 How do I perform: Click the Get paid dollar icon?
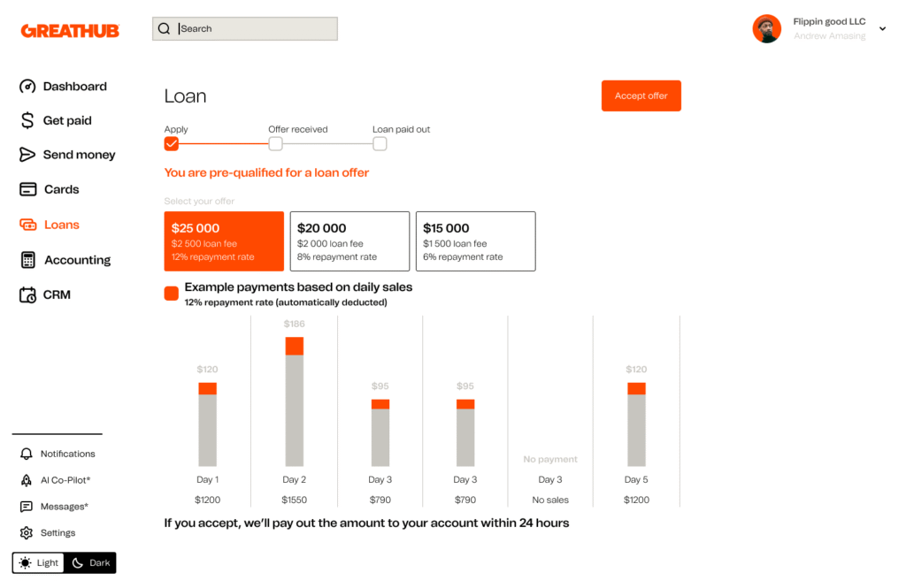pos(27,120)
